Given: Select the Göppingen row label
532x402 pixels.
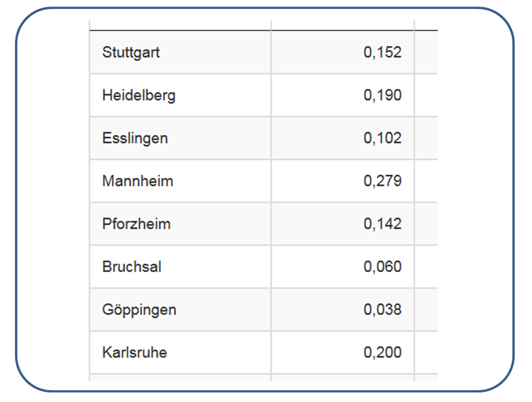Looking at the screenshot, I should point(181,310).
